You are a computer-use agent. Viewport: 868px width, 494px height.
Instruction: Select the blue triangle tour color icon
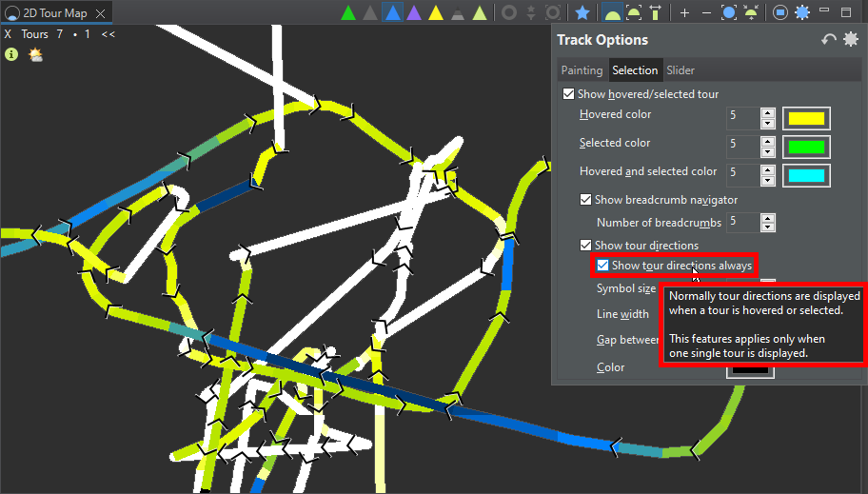click(392, 12)
